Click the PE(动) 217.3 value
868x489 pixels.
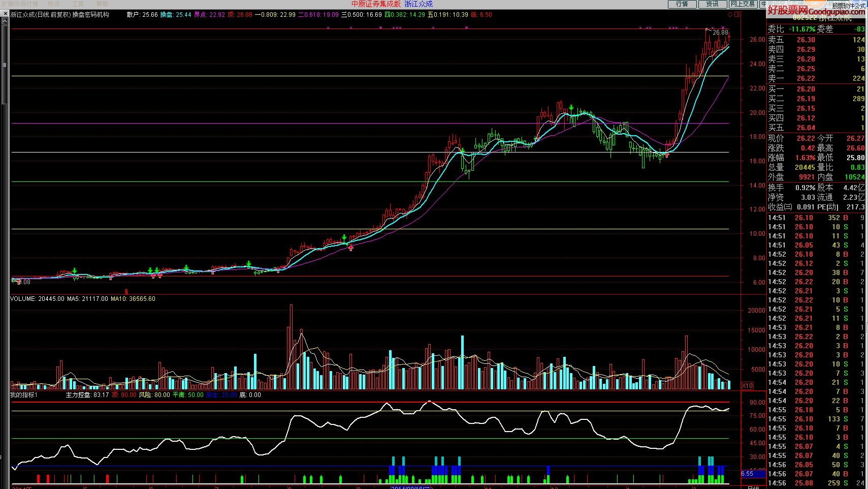coord(841,207)
